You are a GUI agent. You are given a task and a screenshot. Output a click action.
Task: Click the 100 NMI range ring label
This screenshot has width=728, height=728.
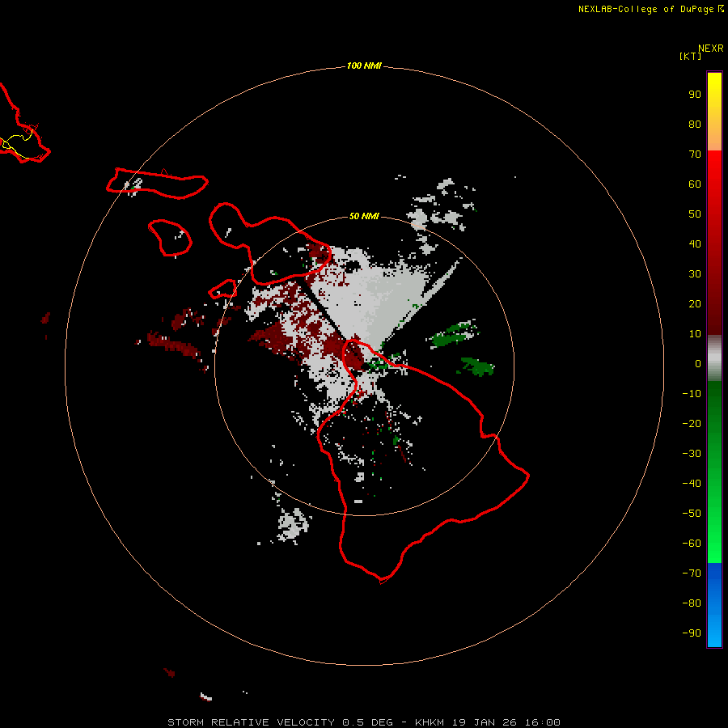[363, 66]
